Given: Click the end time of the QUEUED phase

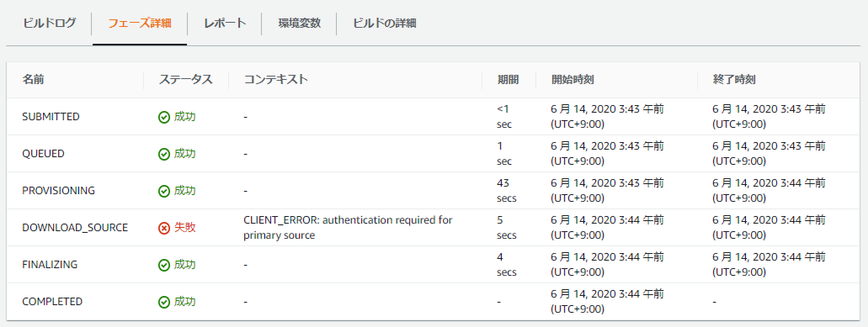Looking at the screenshot, I should [x=769, y=154].
